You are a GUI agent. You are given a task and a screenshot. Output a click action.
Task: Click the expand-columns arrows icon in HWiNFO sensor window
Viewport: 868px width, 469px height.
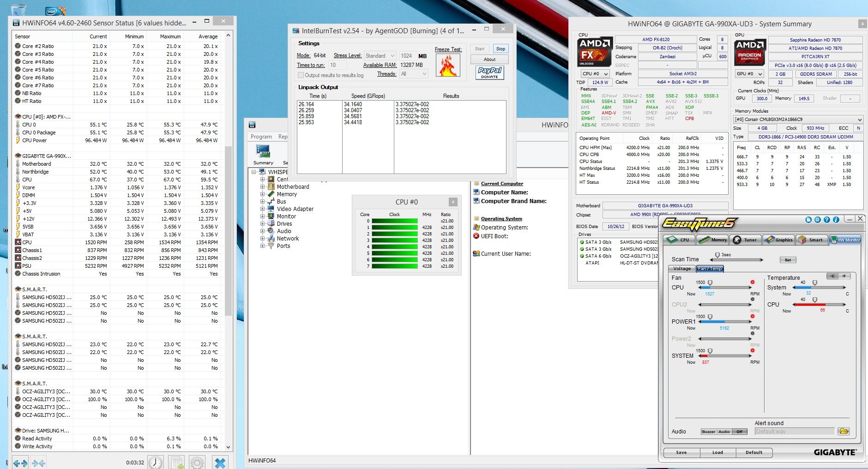(20, 463)
